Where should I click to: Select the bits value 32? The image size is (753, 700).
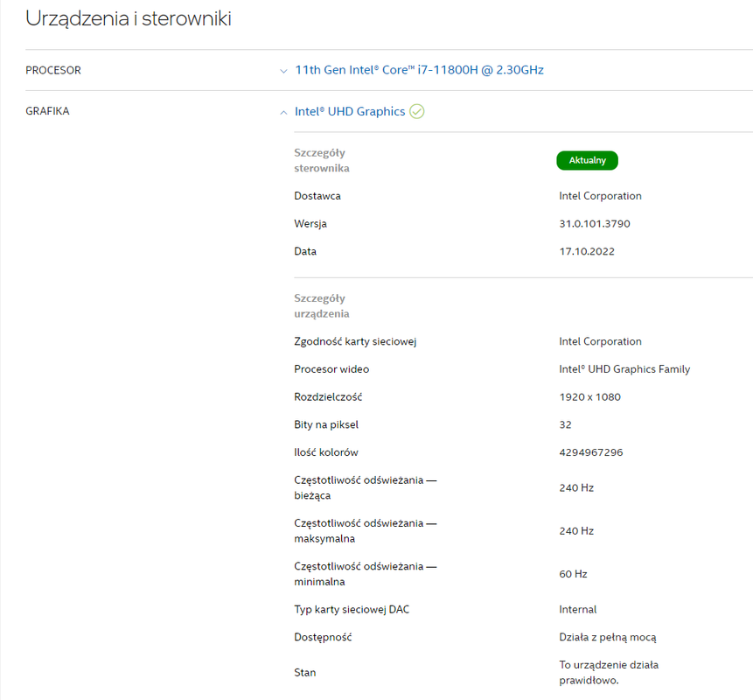click(x=565, y=424)
